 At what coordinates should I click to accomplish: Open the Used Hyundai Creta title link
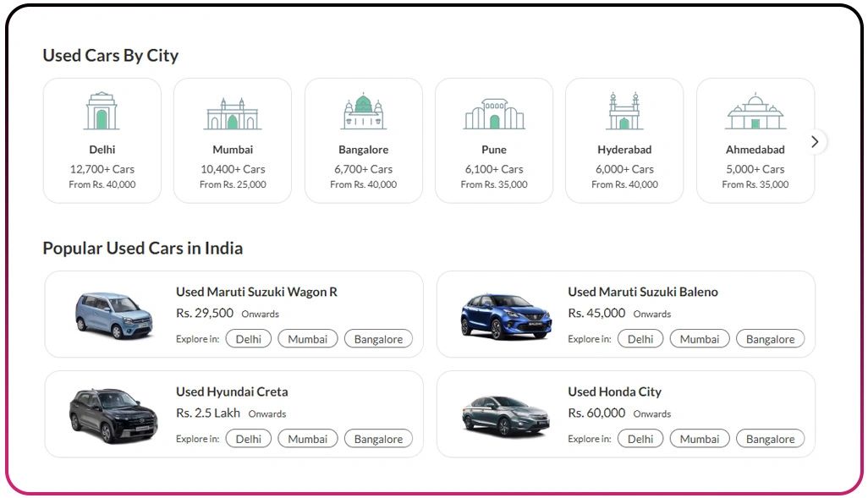click(x=232, y=391)
